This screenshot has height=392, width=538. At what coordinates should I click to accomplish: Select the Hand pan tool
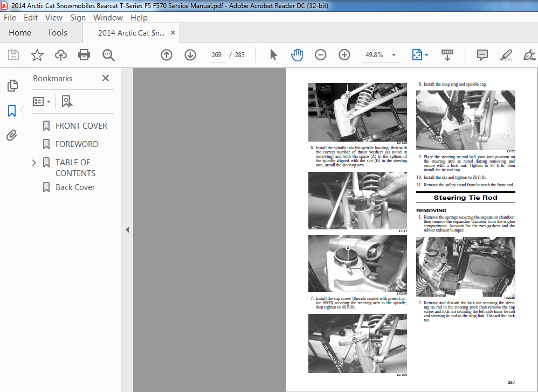click(297, 55)
